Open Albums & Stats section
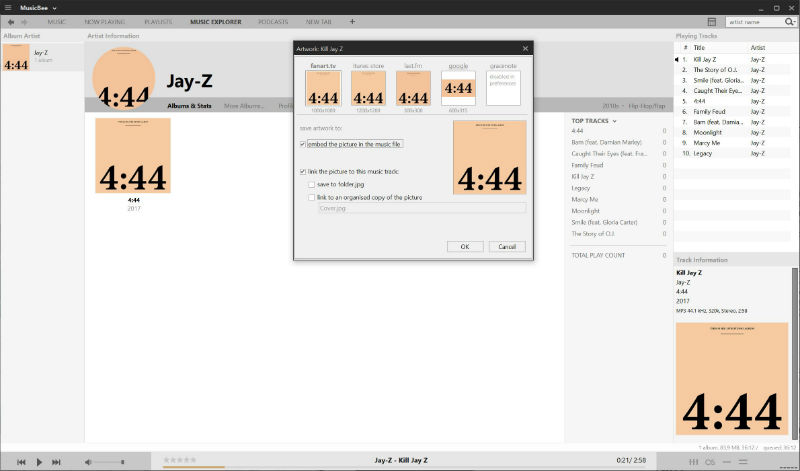Image resolution: width=800 pixels, height=471 pixels. coord(189,106)
